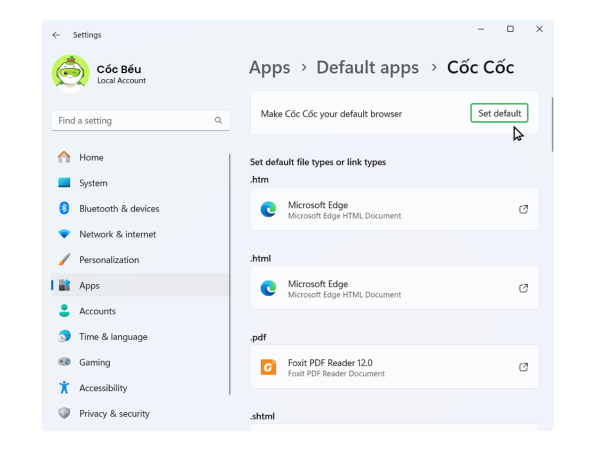Click the external link icon on .html row

pyautogui.click(x=523, y=288)
